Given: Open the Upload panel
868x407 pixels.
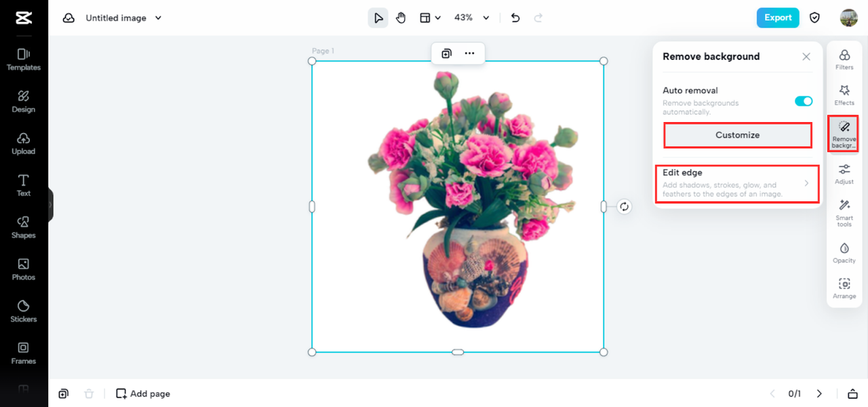Looking at the screenshot, I should (x=24, y=144).
